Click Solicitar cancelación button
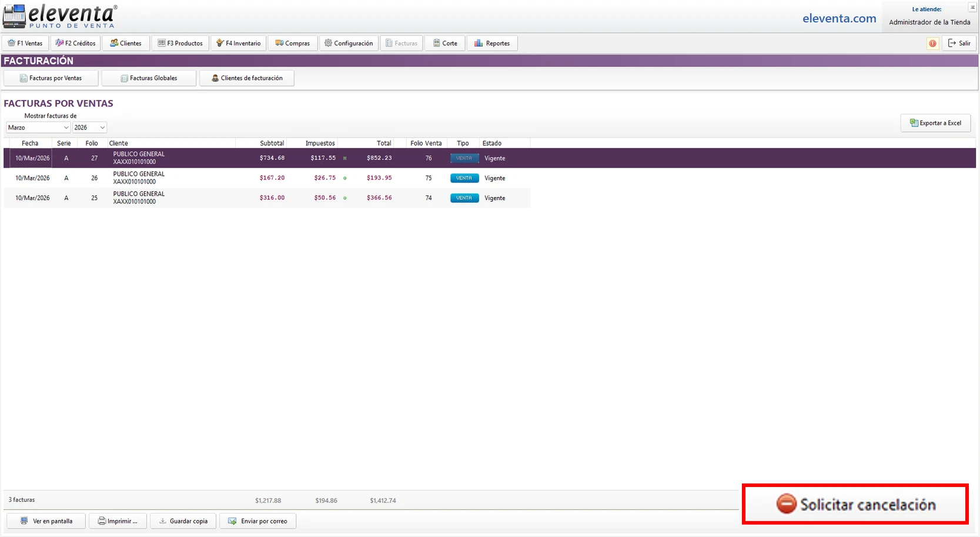This screenshot has width=980, height=537. click(x=855, y=505)
